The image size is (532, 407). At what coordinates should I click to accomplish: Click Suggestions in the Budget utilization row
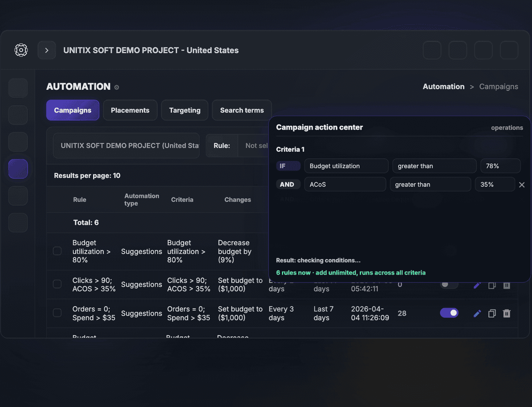(141, 251)
